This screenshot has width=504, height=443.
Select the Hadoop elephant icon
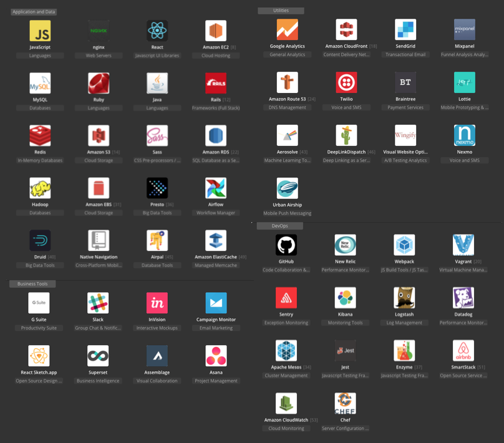click(40, 188)
